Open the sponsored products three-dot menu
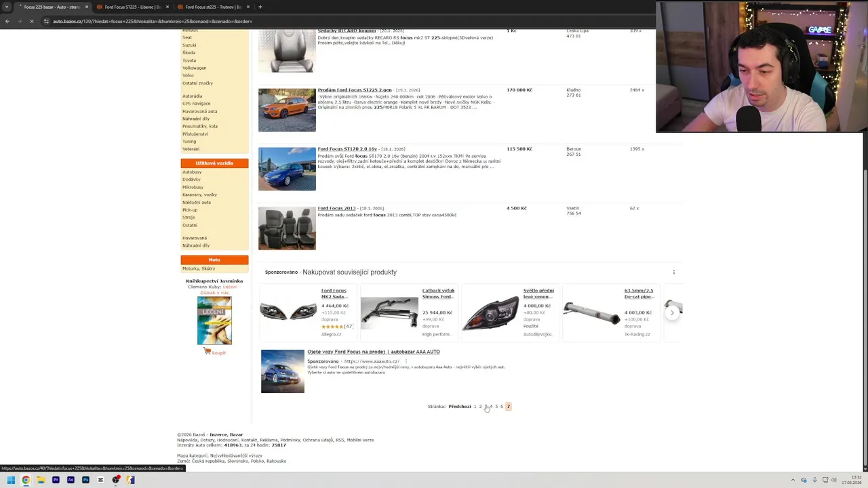This screenshot has height=488, width=868. pyautogui.click(x=673, y=272)
